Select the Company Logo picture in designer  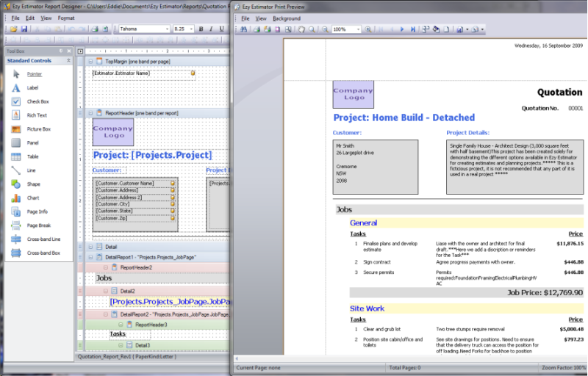(x=113, y=132)
